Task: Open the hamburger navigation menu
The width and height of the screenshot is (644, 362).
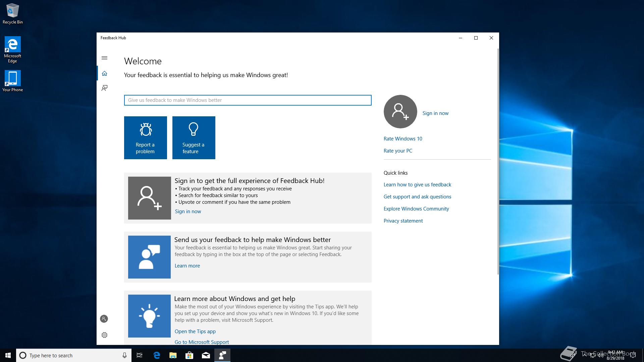Action: [104, 58]
